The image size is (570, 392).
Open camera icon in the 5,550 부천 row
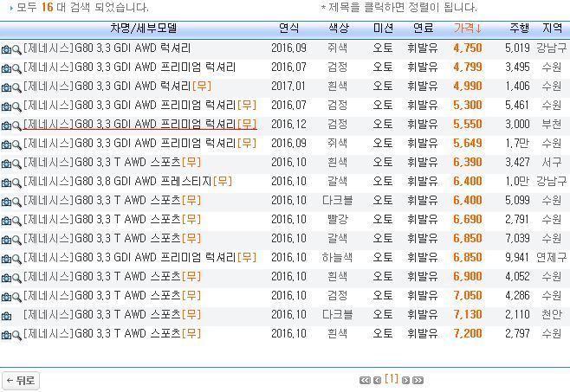click(6, 125)
